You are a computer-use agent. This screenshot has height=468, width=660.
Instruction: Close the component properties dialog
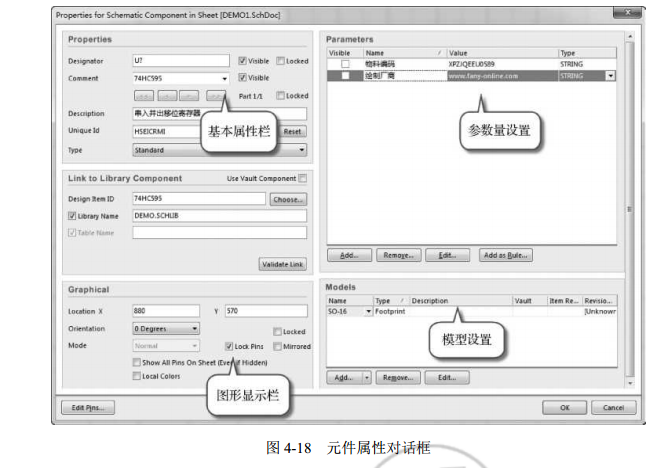(x=627, y=13)
